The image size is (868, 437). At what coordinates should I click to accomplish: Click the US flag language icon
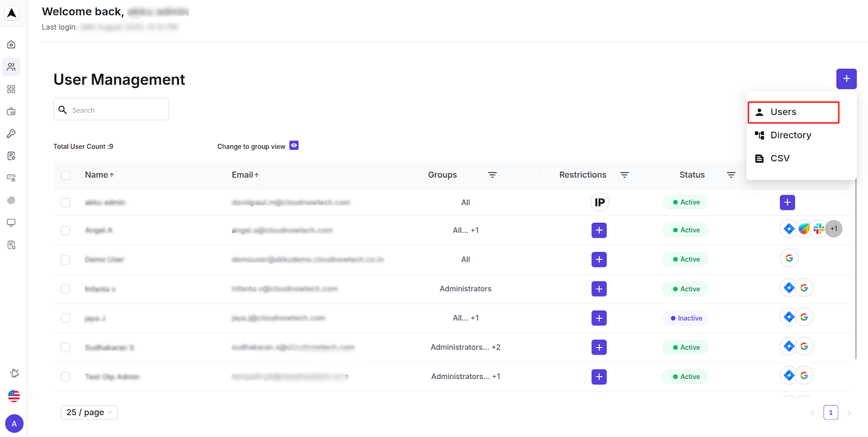point(14,396)
